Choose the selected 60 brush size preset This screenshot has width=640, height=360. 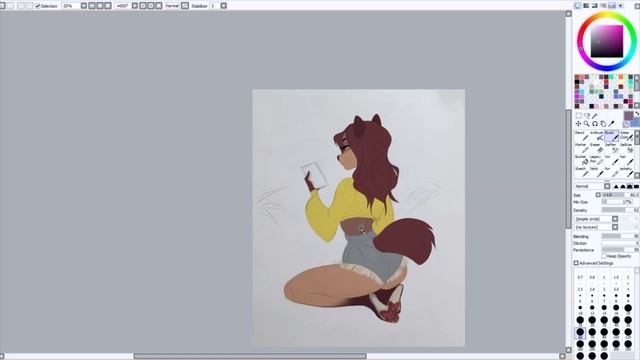point(580,333)
